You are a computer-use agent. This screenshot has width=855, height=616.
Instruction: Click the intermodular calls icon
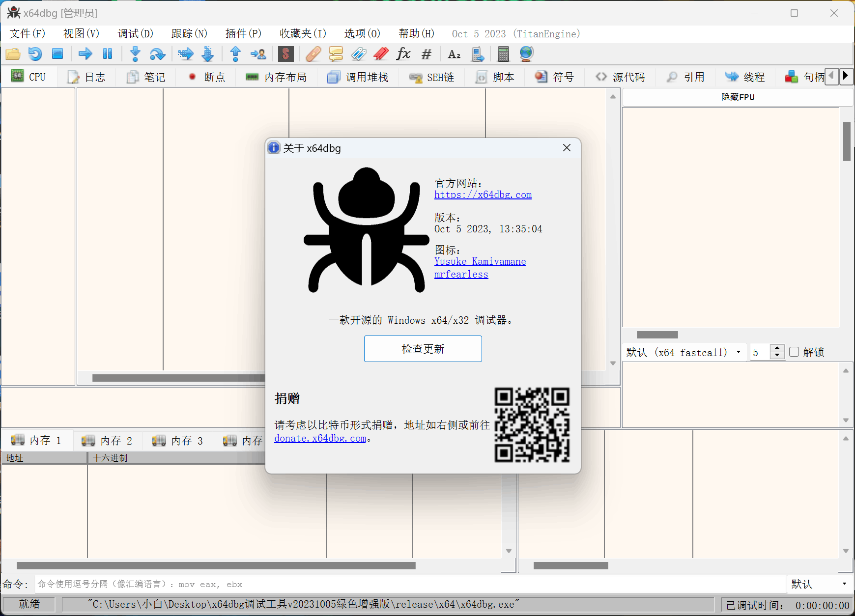pyautogui.click(x=478, y=54)
